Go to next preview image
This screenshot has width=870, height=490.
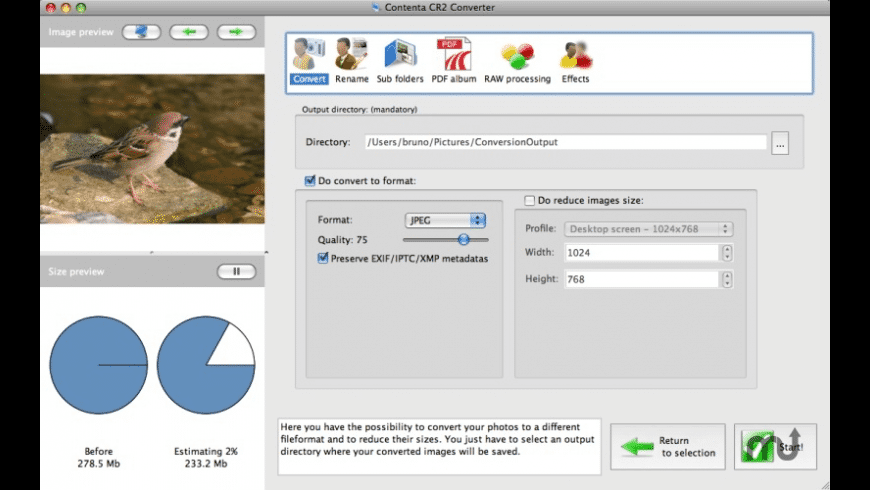[x=236, y=32]
